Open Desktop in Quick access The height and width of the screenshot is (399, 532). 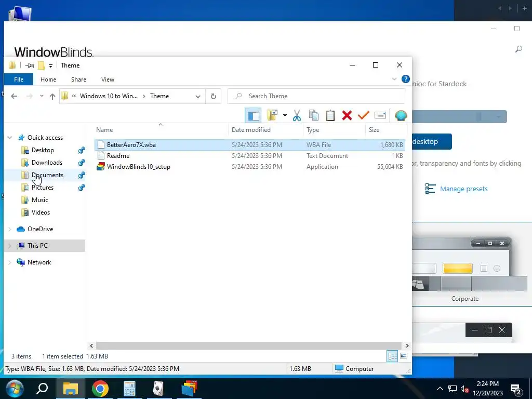coord(43,150)
